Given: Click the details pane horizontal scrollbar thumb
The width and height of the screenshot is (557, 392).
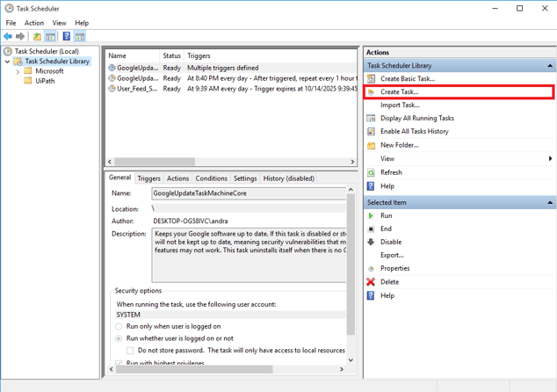Looking at the screenshot, I should [194, 370].
